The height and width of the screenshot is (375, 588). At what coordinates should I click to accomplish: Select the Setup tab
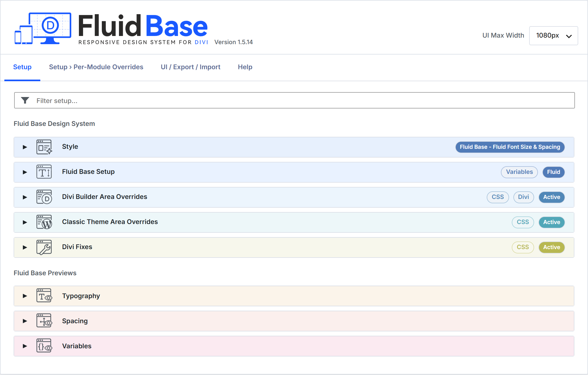click(22, 67)
